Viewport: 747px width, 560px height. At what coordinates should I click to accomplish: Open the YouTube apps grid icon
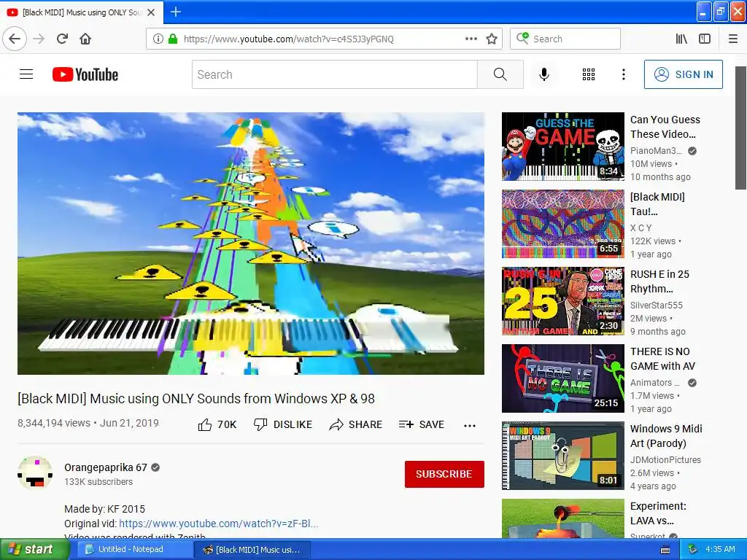[589, 74]
